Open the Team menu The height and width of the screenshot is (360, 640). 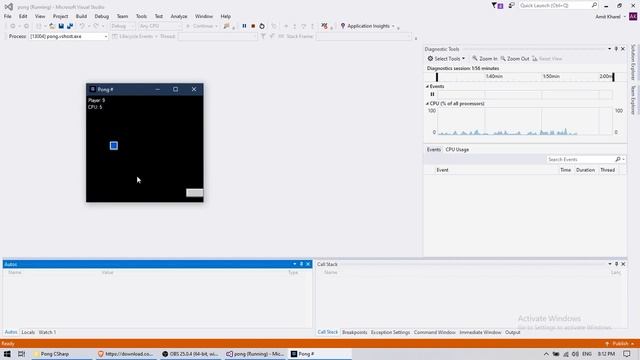[x=122, y=16]
